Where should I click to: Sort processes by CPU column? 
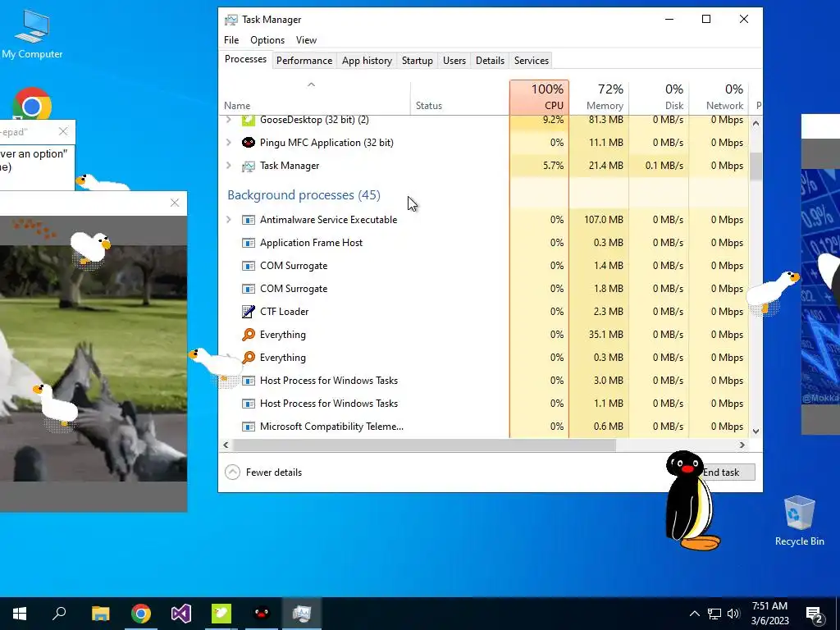click(539, 97)
